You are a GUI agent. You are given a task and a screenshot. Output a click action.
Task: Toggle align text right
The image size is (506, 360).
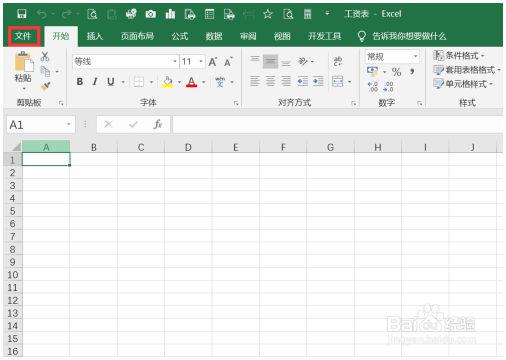click(286, 81)
